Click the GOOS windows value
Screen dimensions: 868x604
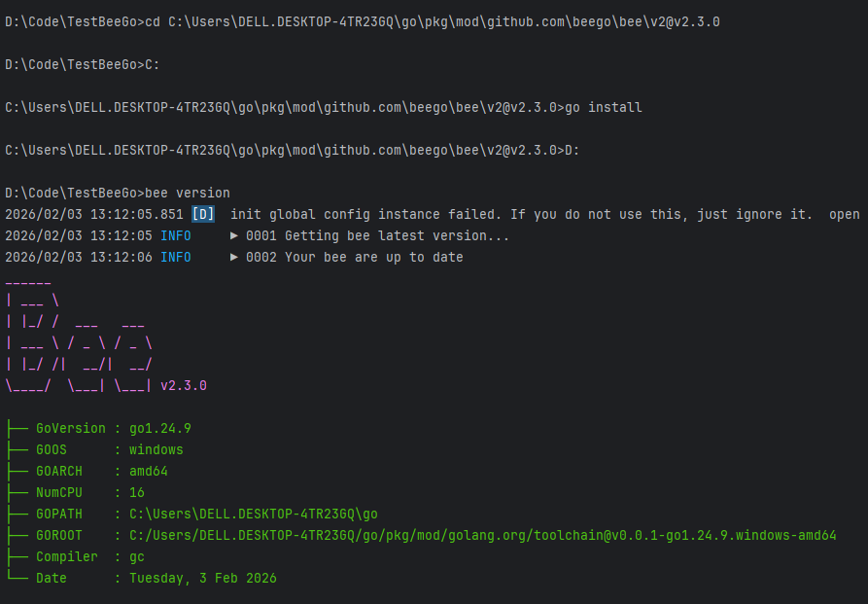click(x=156, y=450)
